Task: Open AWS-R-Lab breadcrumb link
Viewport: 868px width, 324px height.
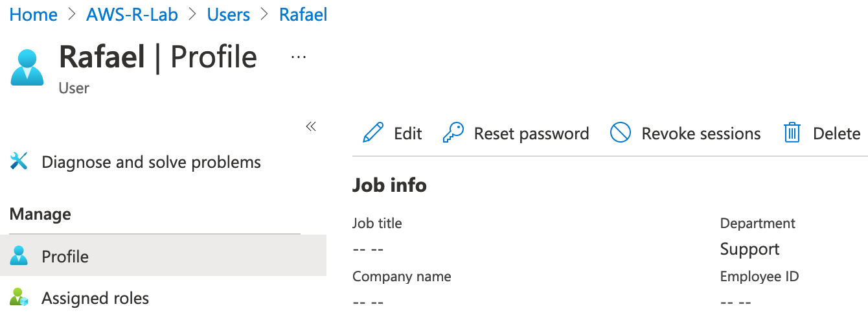Action: point(132,14)
